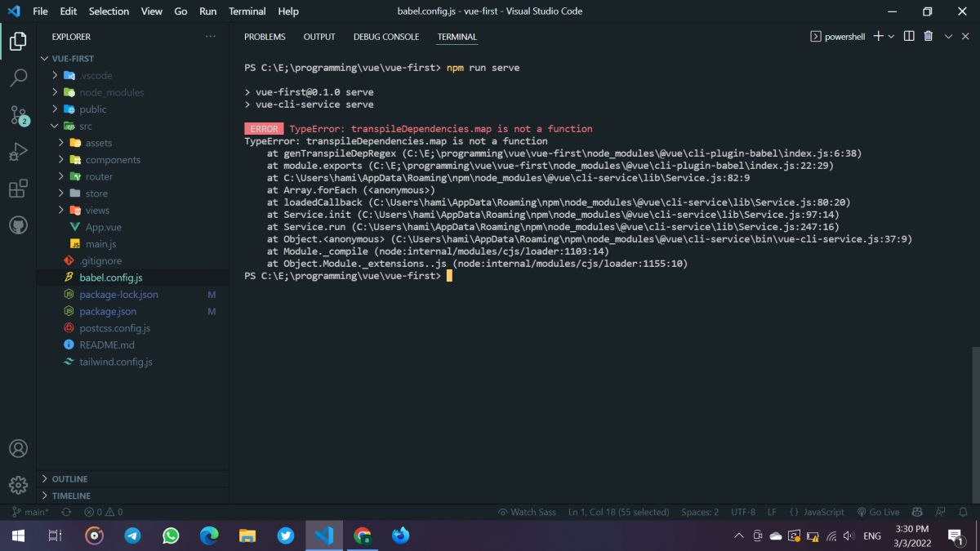Viewport: 980px width, 551px height.
Task: Open the Accounts icon
Action: [x=18, y=448]
